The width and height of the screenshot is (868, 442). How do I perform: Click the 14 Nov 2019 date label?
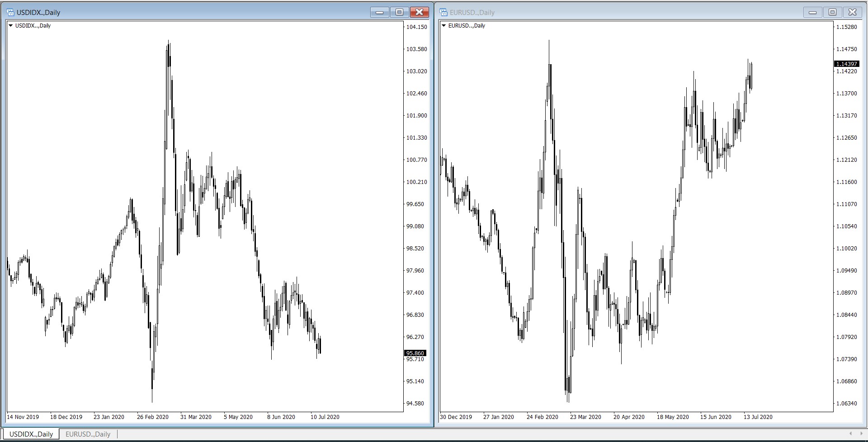tap(23, 417)
